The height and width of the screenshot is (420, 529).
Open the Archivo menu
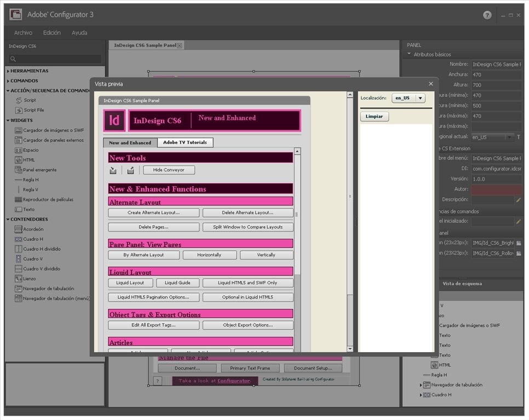[23, 33]
